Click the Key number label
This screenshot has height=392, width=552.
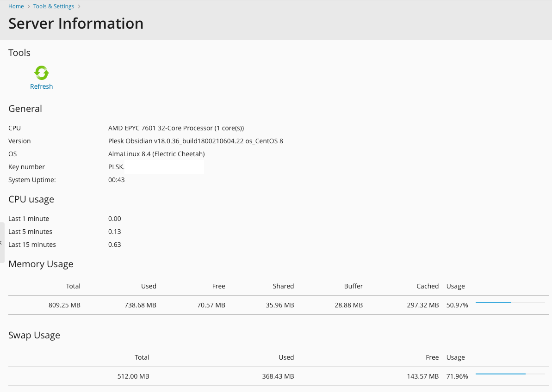pos(26,167)
